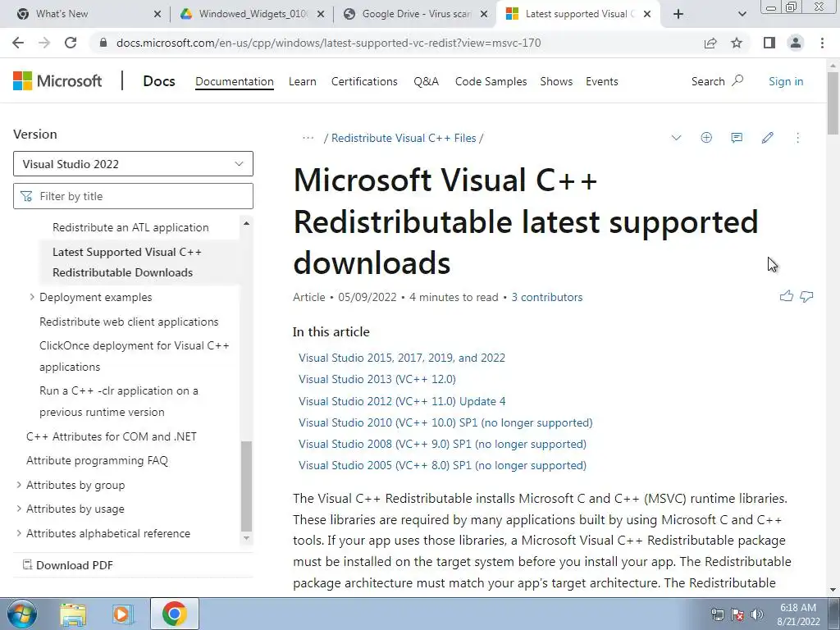Viewport: 840px width, 630px height.
Task: Click the breadcrumb ellipsis icon
Action: point(308,138)
